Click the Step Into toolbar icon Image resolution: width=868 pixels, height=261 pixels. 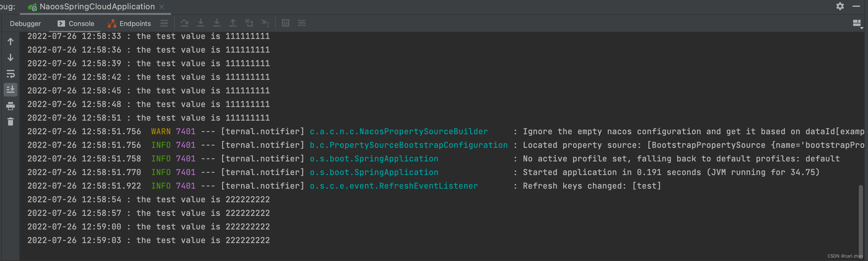click(x=200, y=23)
